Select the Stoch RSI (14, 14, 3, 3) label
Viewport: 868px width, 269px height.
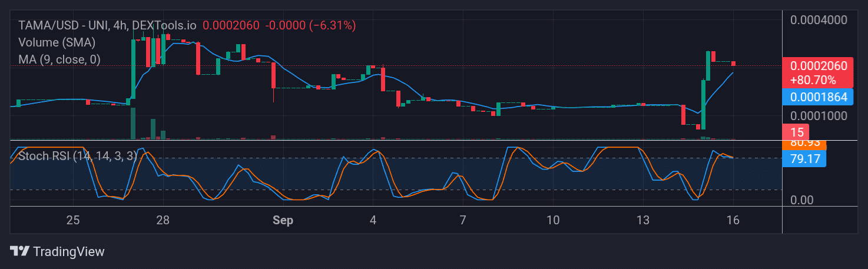78,156
